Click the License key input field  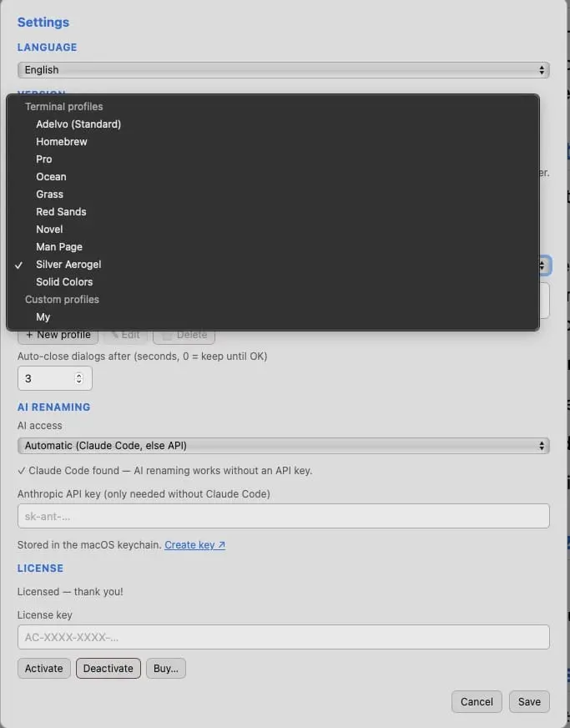click(283, 637)
